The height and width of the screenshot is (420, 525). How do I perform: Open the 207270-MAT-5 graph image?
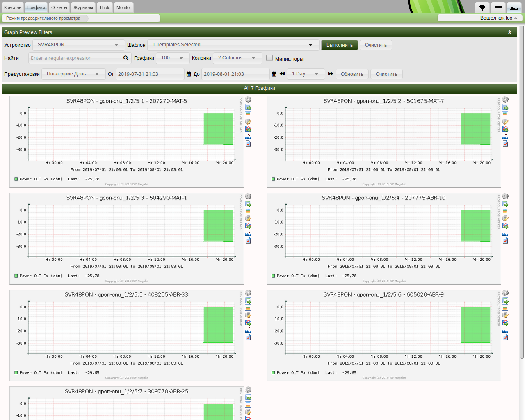tap(127, 142)
